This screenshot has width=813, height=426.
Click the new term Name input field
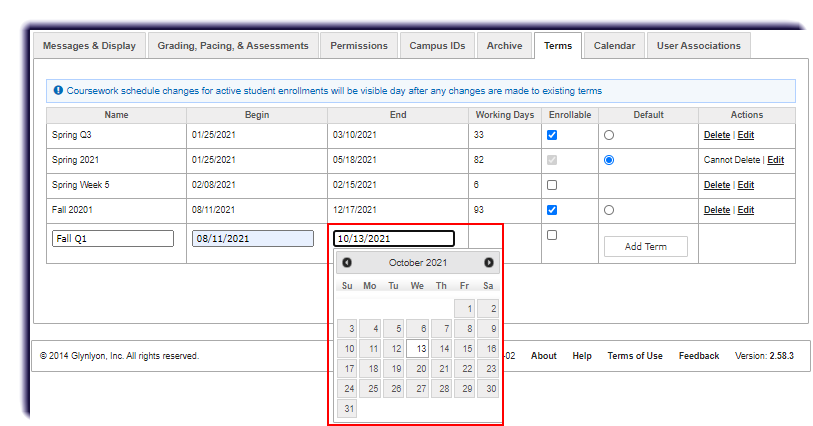tap(113, 239)
